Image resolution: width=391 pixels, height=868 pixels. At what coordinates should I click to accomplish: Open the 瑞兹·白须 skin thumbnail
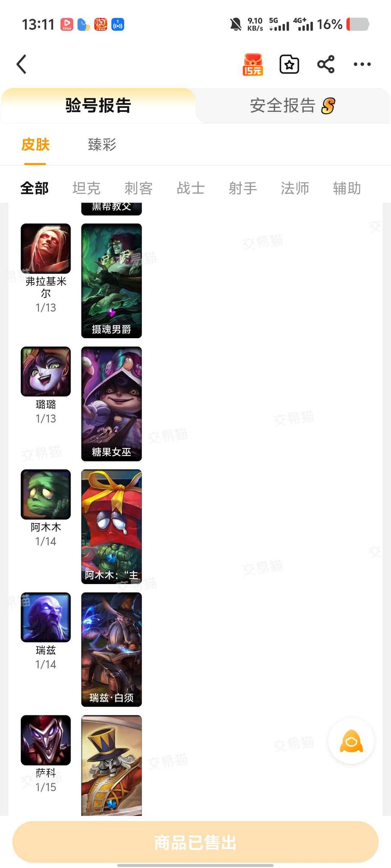click(112, 650)
